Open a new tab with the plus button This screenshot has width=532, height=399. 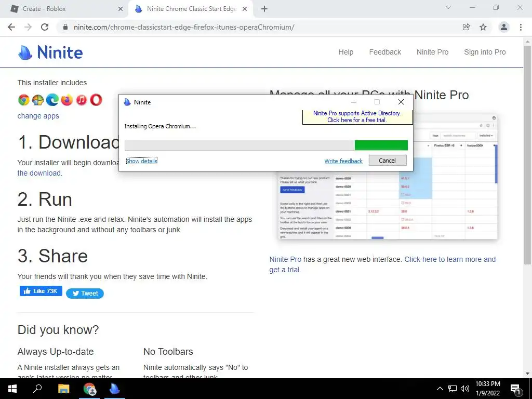(x=264, y=9)
